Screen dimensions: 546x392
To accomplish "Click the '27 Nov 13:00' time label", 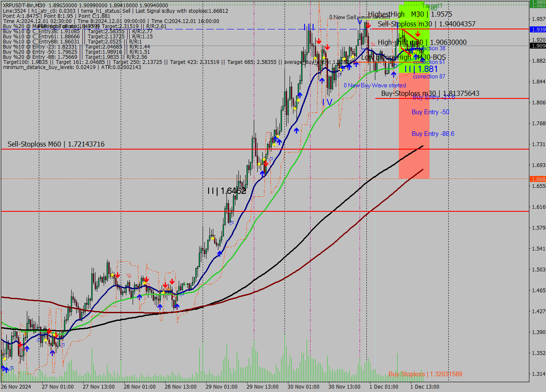I will click(99, 387).
